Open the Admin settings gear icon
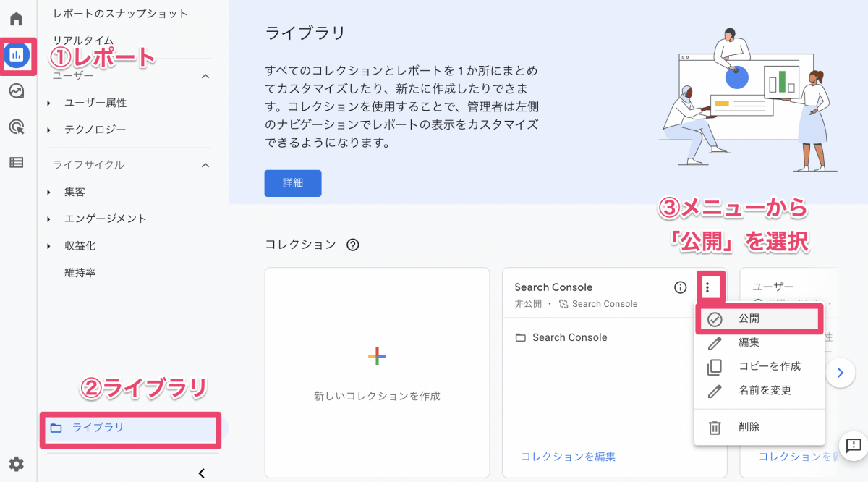Viewport: 868px width, 482px height. [x=16, y=464]
